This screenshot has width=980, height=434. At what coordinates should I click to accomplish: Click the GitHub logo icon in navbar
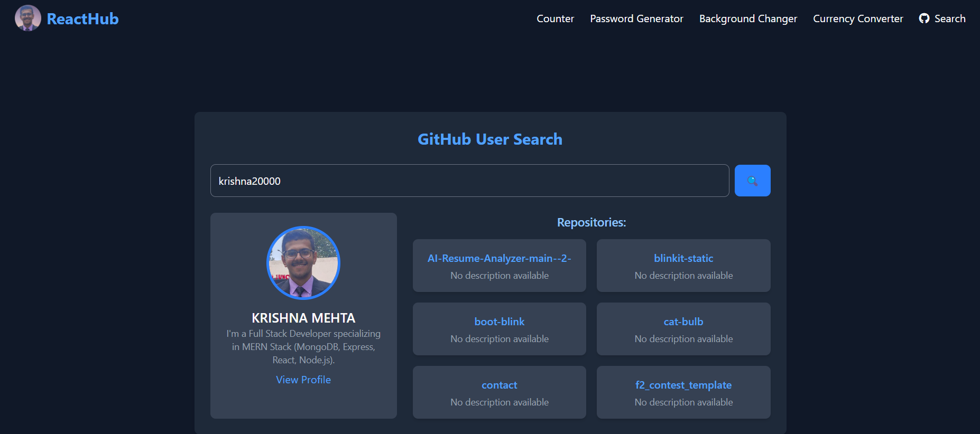(924, 18)
